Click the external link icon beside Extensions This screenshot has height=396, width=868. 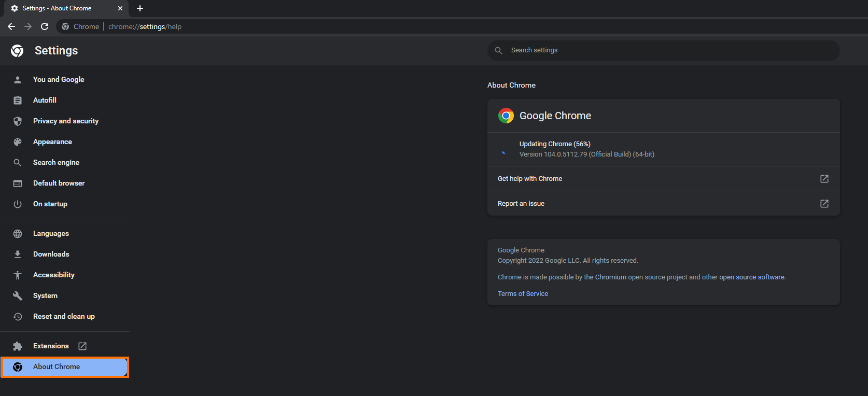[x=82, y=346]
